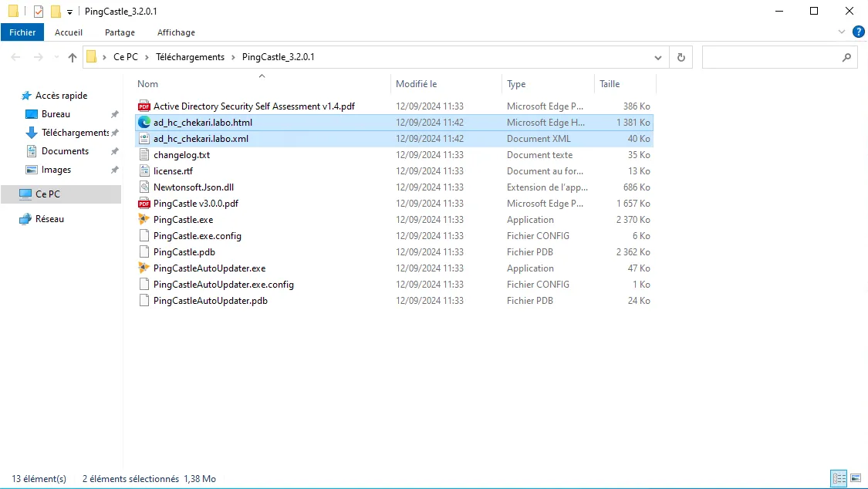Sort files by the Taille column header
This screenshot has height=489, width=868.
point(610,84)
